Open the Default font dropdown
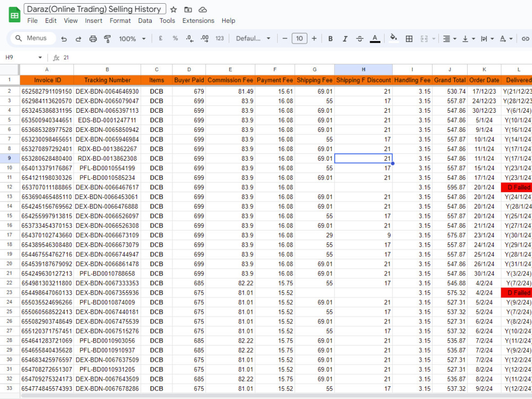Screen dimensions: 532x399 pos(253,38)
